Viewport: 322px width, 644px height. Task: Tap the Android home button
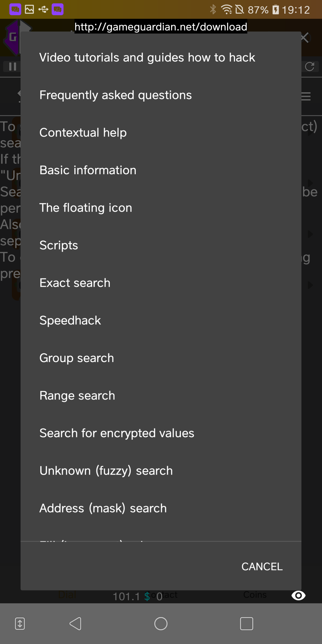pyautogui.click(x=161, y=623)
